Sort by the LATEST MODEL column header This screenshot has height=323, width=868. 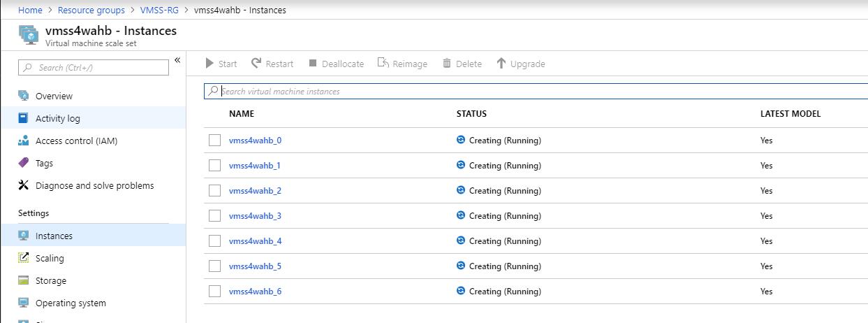click(790, 113)
